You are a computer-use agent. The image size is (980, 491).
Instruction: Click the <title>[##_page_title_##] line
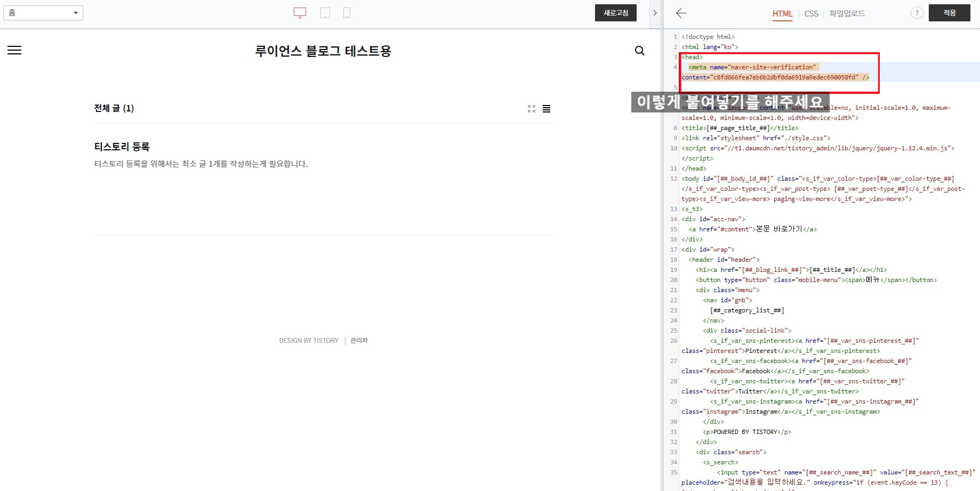click(x=740, y=128)
